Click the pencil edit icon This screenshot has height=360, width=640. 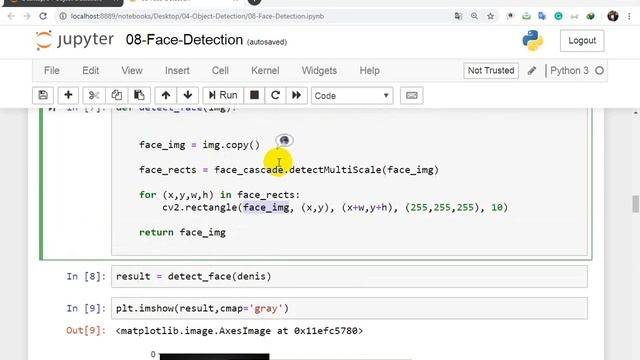(x=531, y=71)
